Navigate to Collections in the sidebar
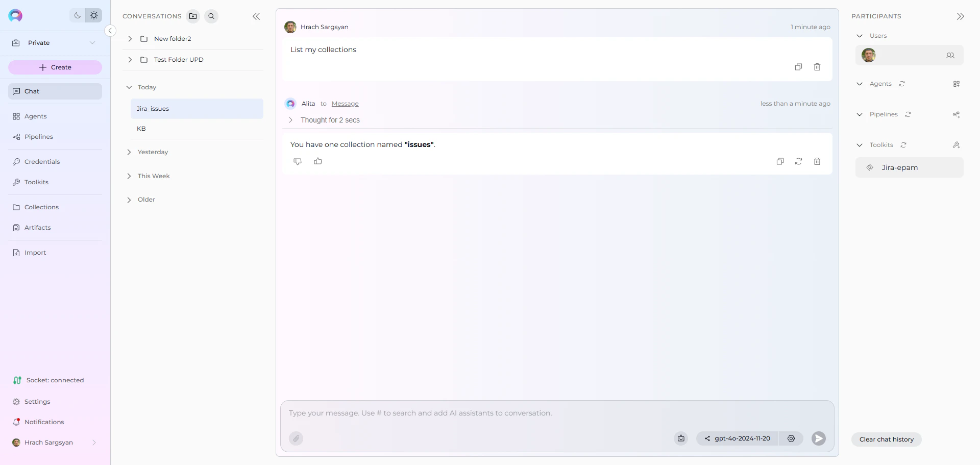 41,207
